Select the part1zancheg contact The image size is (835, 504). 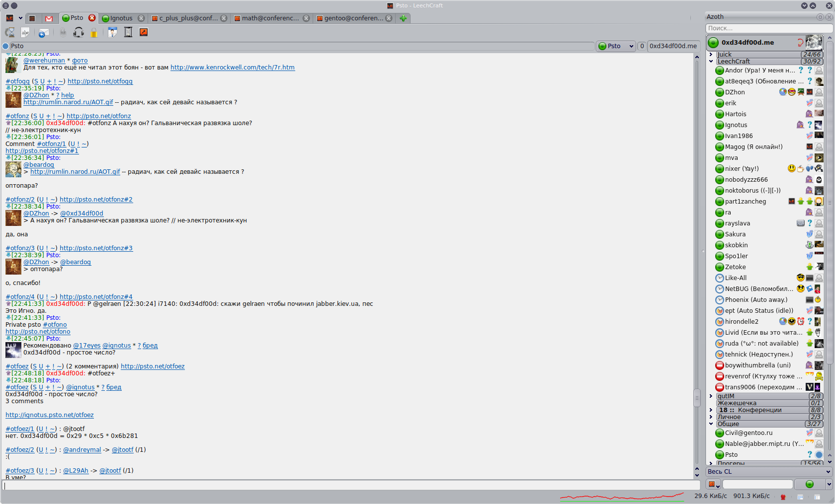(x=769, y=202)
